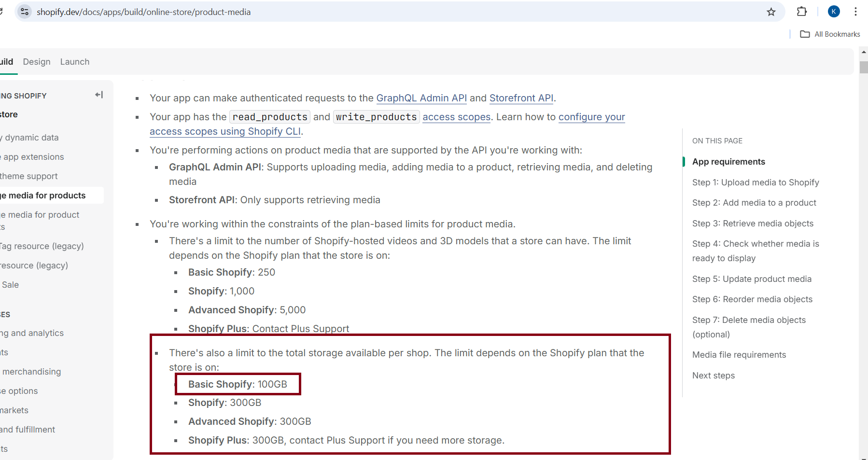Click the 'Advanced Shopify: 5,000' text
Viewport: 868px width, 460px height.
tap(247, 310)
